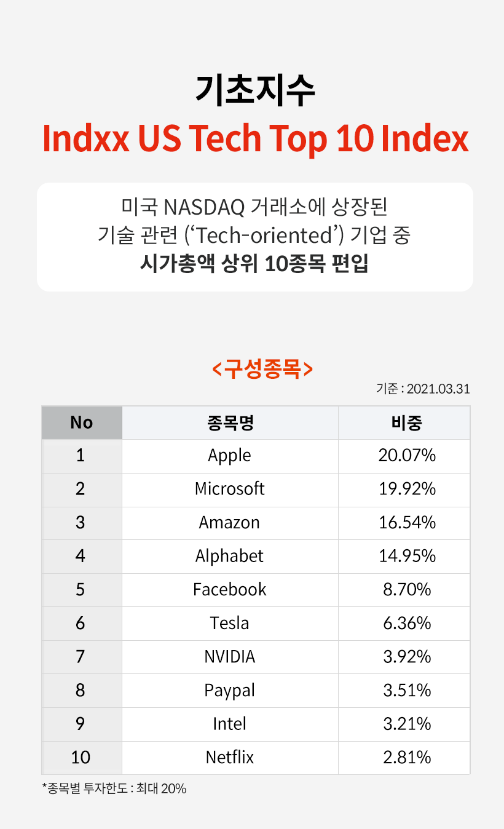Click the Alphabet stock name
This screenshot has width=504, height=829.
(229, 556)
